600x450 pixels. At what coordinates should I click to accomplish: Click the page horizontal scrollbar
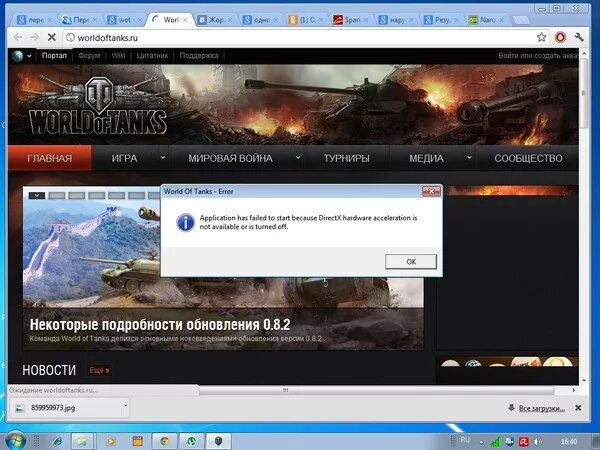376,390
